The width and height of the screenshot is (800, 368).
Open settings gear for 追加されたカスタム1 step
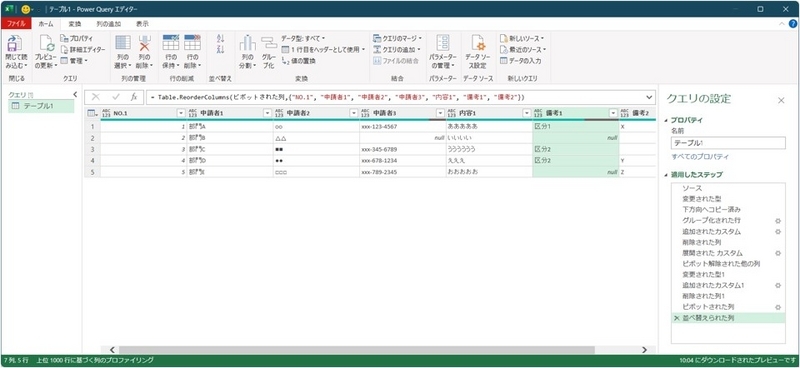tap(778, 285)
